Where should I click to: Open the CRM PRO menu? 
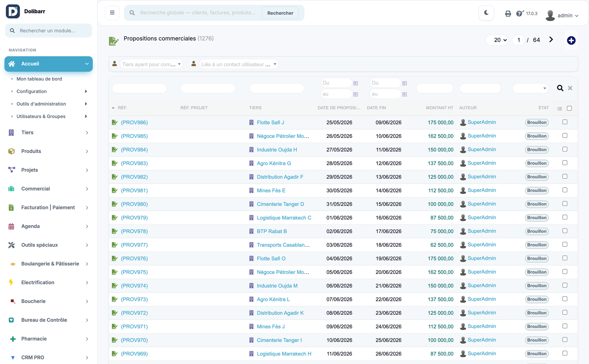tap(48, 357)
